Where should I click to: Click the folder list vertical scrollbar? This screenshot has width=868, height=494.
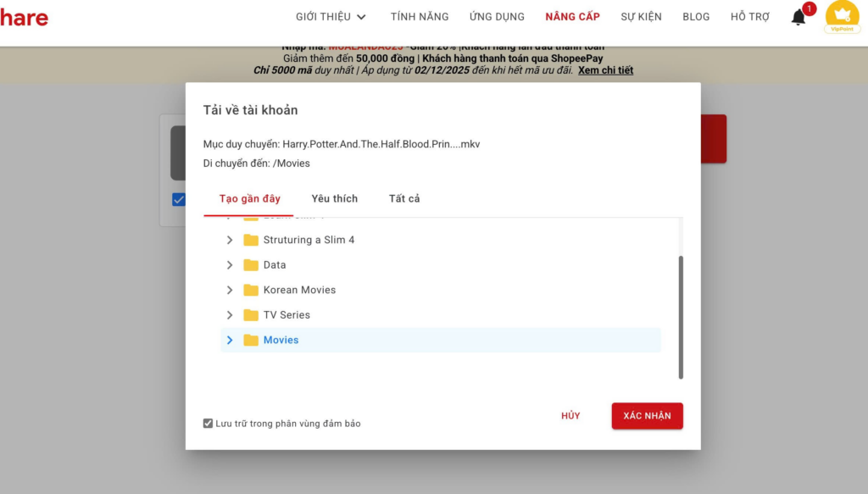(x=681, y=317)
